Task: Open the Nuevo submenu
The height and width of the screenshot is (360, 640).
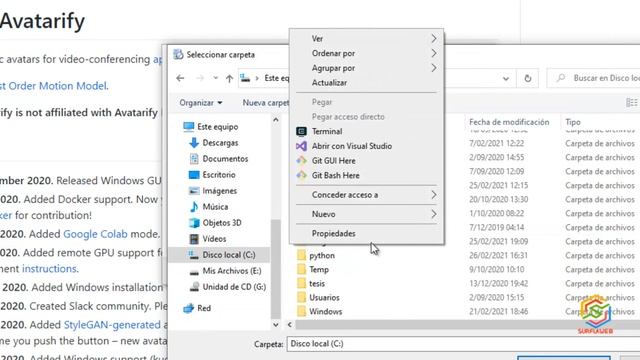Action: click(367, 214)
